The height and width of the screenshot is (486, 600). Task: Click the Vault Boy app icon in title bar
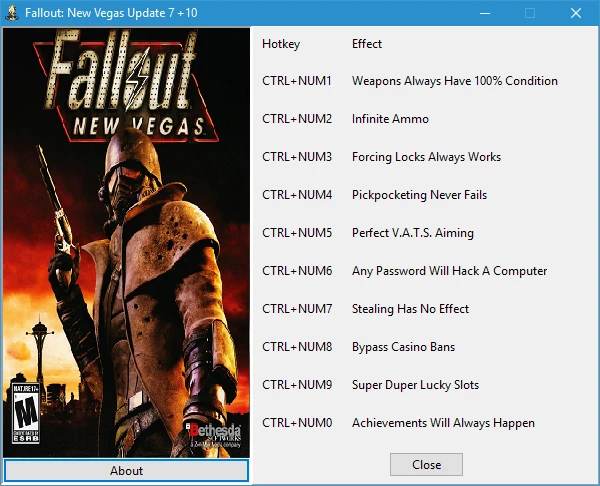click(x=12, y=13)
